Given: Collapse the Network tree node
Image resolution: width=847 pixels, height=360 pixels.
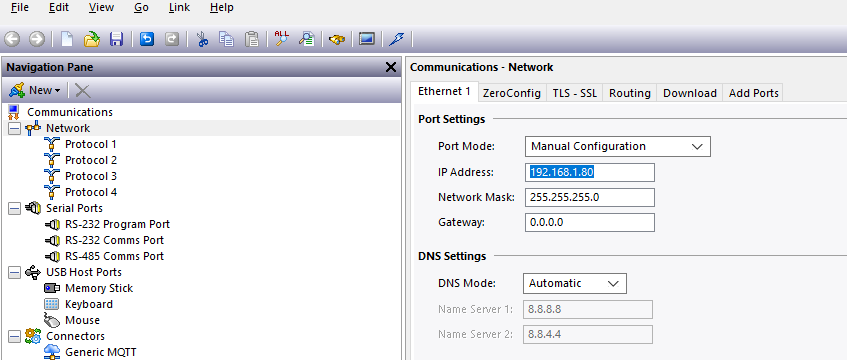Looking at the screenshot, I should point(15,129).
